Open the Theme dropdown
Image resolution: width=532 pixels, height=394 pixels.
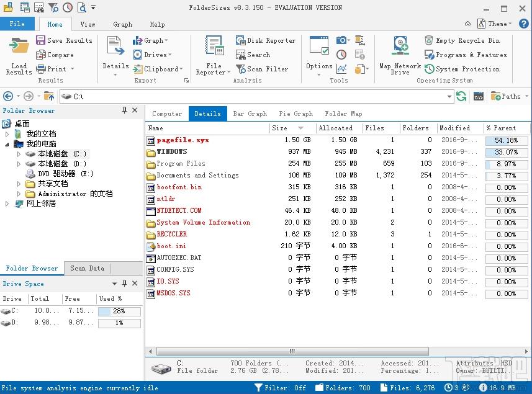[495, 24]
